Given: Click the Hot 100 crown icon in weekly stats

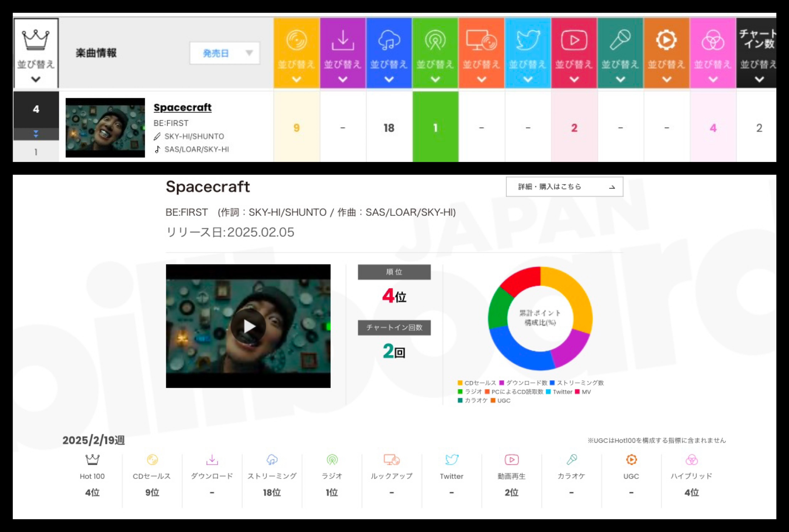Looking at the screenshot, I should (92, 460).
